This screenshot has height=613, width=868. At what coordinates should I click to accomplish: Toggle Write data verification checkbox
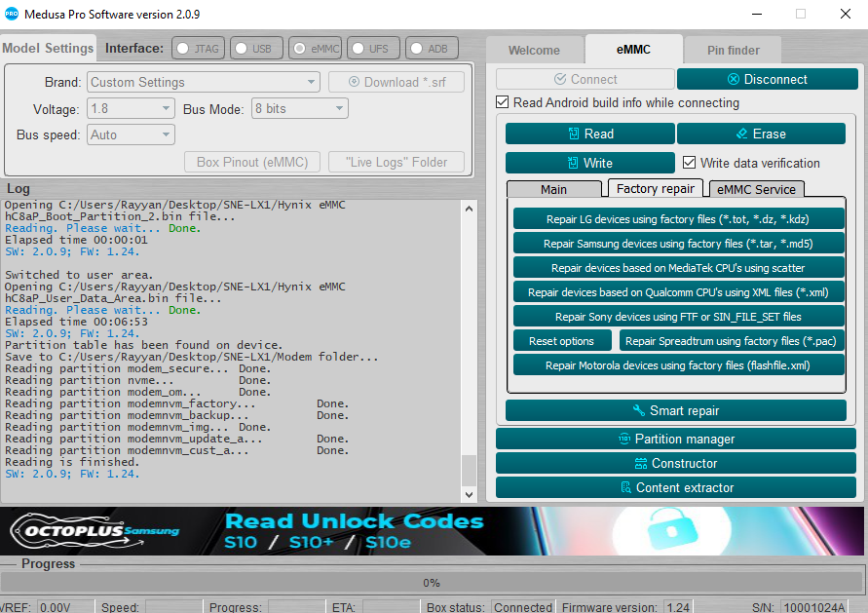coord(689,162)
